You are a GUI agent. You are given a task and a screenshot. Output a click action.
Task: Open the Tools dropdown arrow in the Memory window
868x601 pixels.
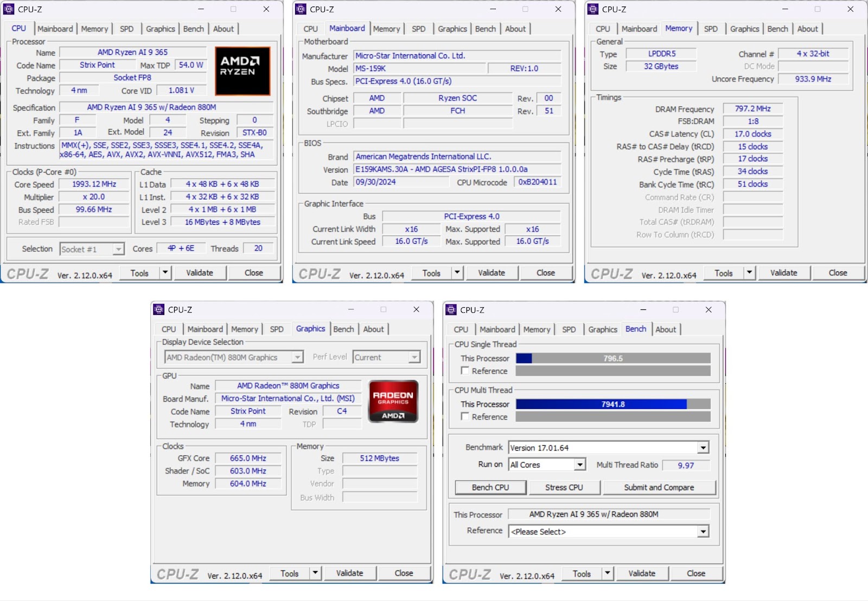[x=750, y=273]
